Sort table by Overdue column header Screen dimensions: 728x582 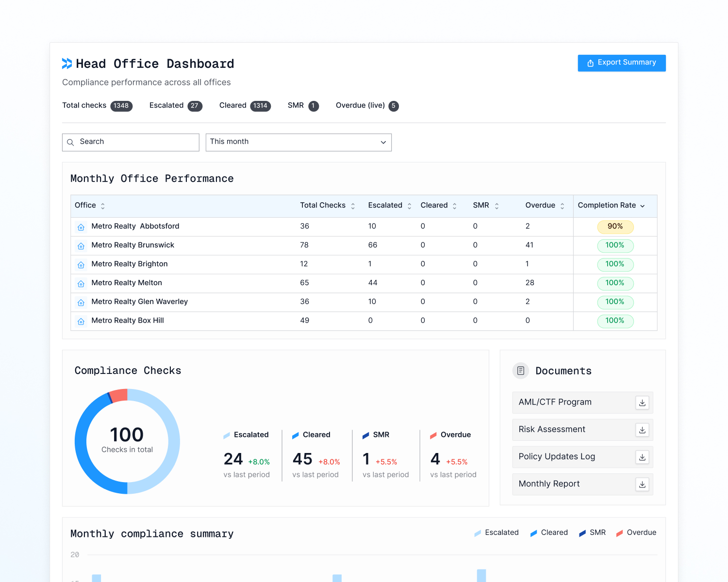(x=545, y=206)
